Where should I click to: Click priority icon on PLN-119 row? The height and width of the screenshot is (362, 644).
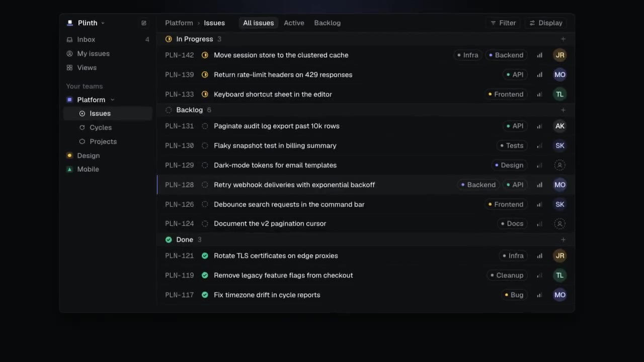(x=539, y=276)
